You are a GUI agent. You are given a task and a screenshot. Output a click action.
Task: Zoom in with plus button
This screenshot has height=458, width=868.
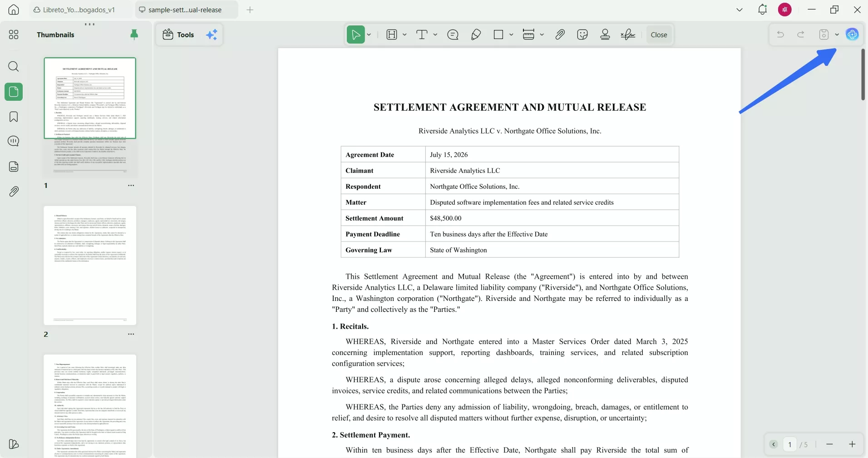[852, 444]
